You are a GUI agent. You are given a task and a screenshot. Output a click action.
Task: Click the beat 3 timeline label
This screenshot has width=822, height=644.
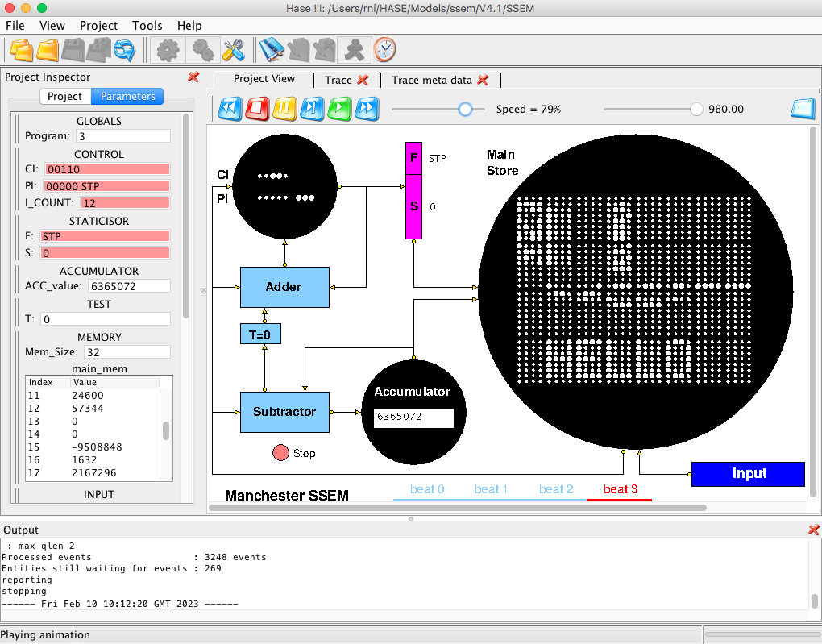[x=620, y=489]
